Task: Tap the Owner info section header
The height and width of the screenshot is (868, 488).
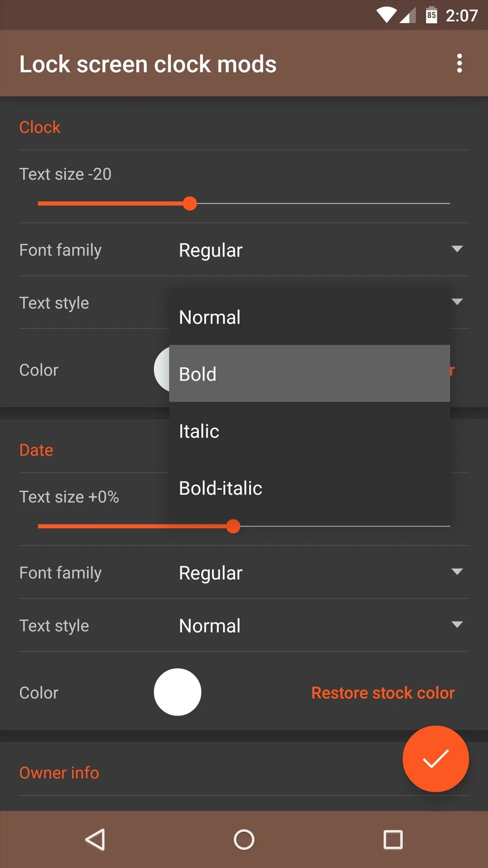Action: pyautogui.click(x=59, y=773)
